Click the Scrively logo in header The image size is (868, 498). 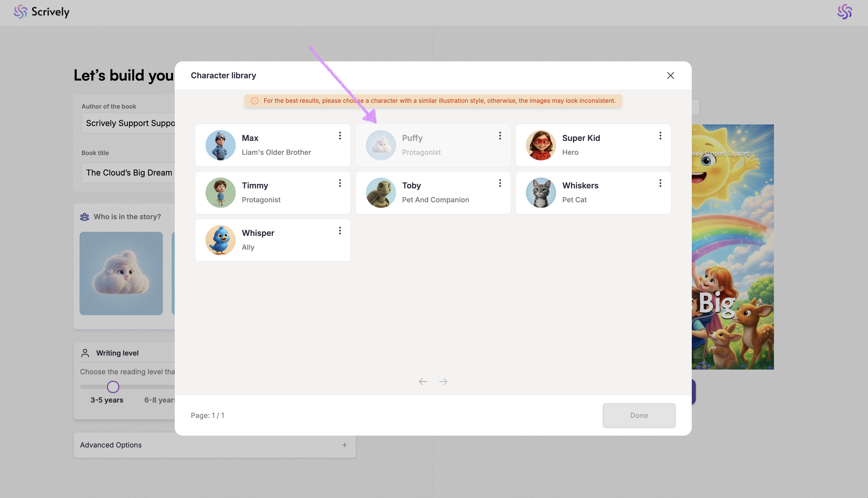coord(42,12)
